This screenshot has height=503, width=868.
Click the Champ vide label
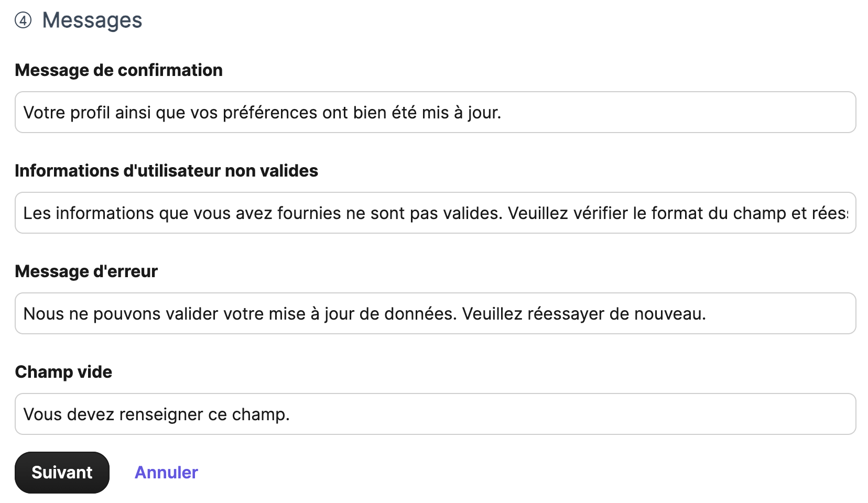(x=63, y=371)
